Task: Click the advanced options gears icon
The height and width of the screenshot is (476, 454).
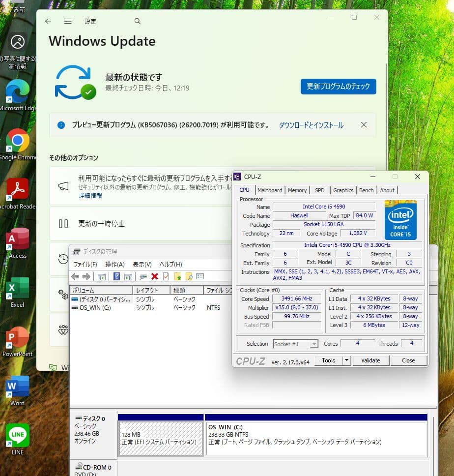Action: 63,294
